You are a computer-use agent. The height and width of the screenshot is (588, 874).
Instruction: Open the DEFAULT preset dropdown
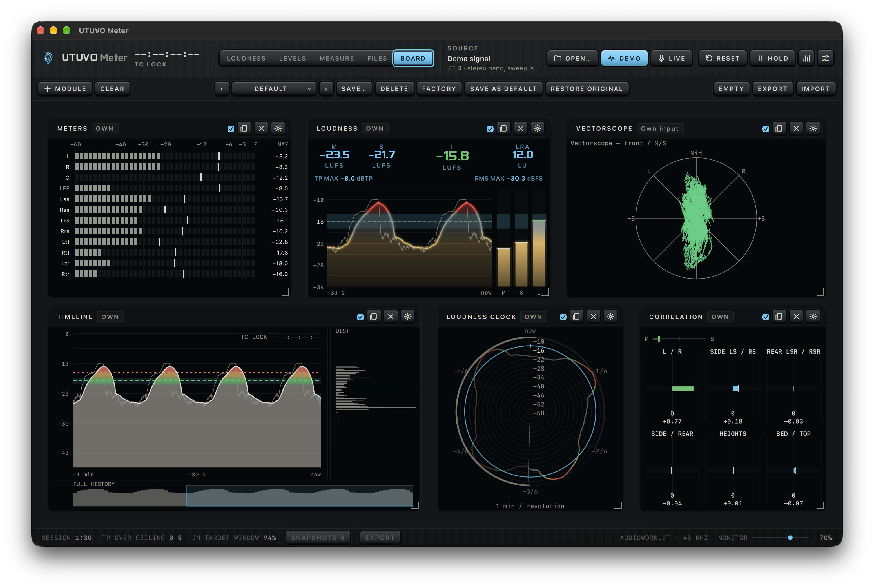(274, 89)
